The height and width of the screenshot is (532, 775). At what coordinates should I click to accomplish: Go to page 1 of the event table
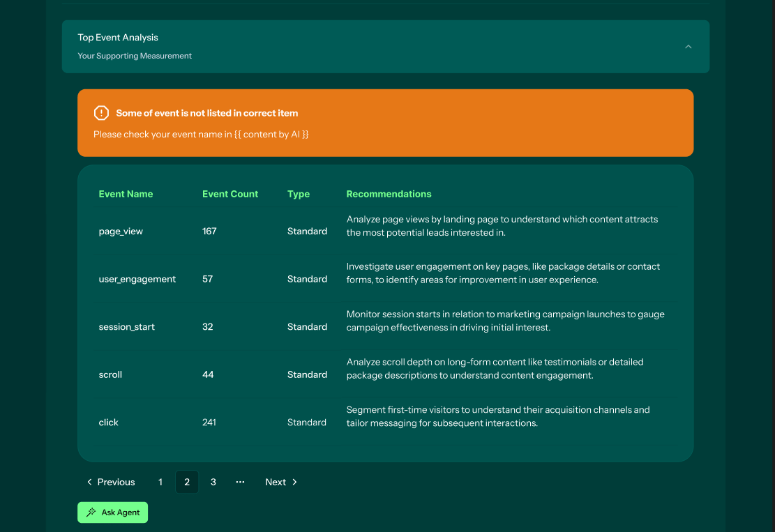pos(160,482)
